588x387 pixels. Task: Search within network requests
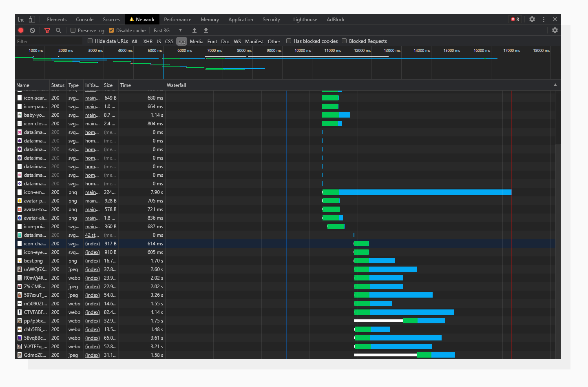[x=59, y=30]
